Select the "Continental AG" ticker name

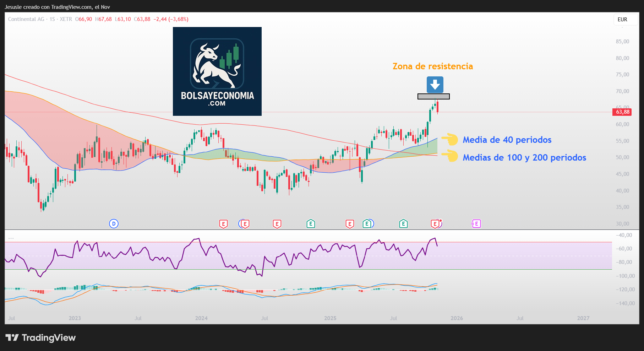point(27,19)
